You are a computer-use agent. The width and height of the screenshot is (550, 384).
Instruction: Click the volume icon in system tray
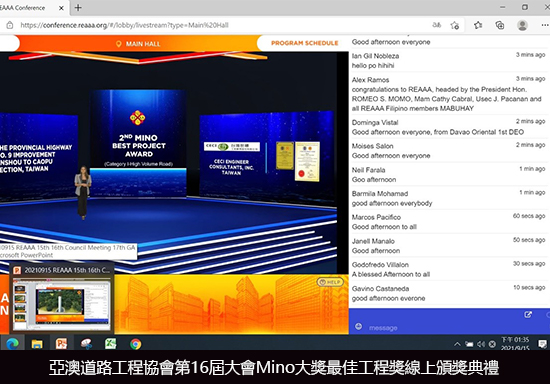(x=481, y=344)
